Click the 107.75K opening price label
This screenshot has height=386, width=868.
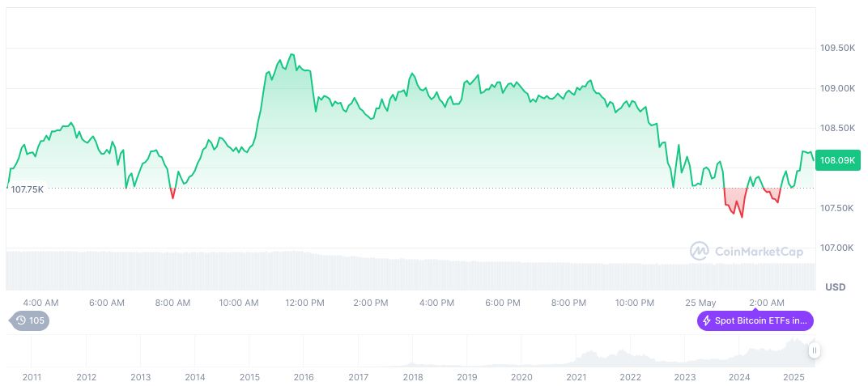27,189
